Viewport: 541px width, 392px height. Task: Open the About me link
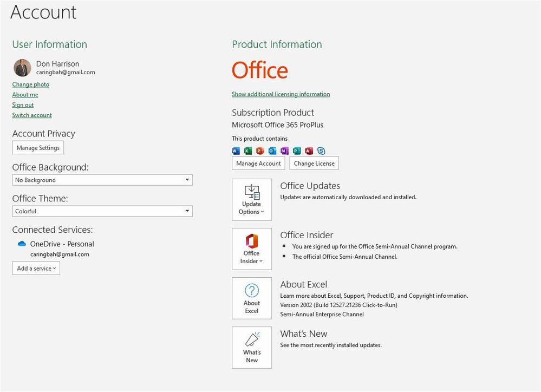click(x=25, y=95)
